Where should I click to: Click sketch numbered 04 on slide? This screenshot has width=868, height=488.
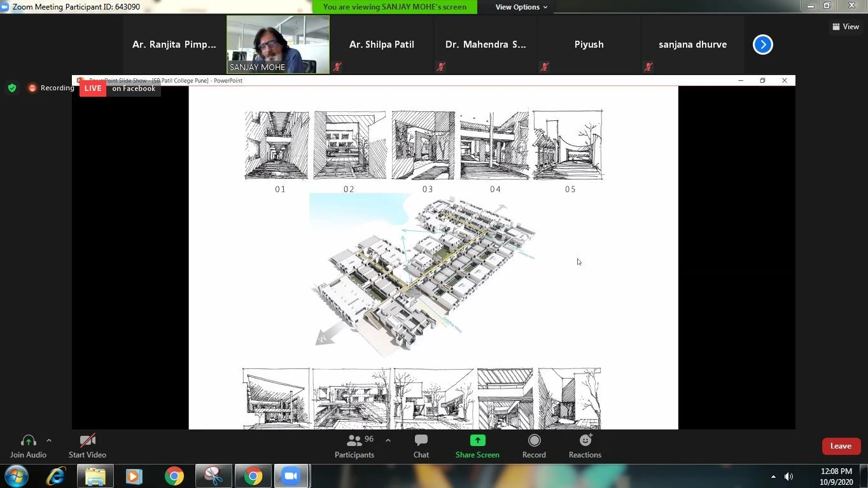494,146
